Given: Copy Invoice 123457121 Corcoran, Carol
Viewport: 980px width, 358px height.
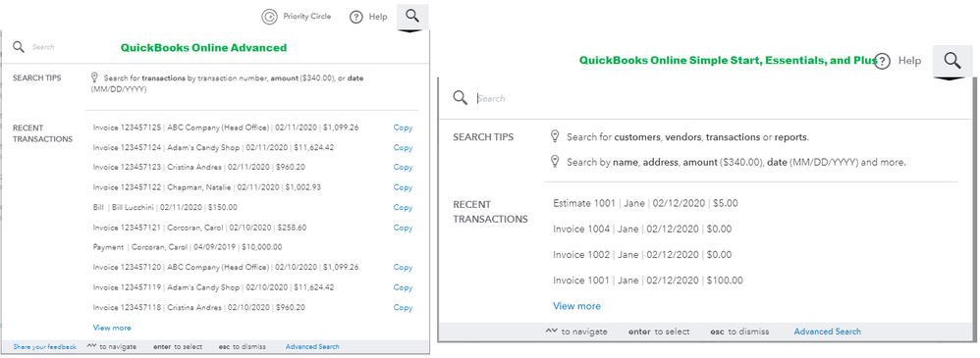Looking at the screenshot, I should [403, 228].
